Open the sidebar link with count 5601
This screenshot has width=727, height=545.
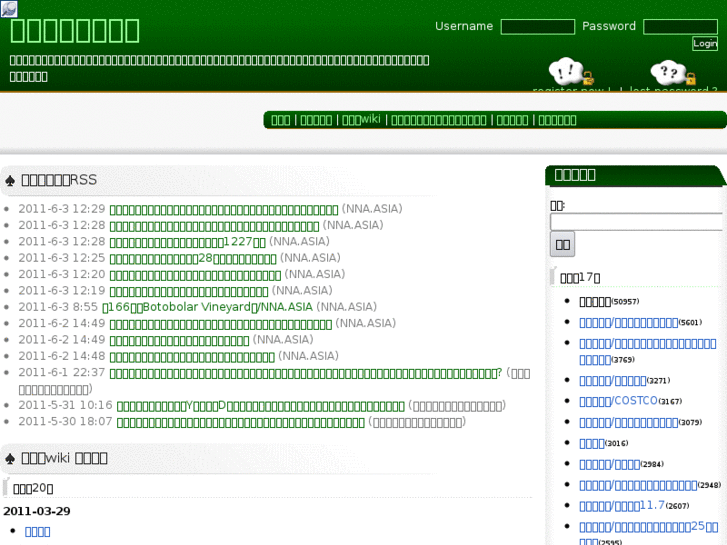[x=628, y=323]
